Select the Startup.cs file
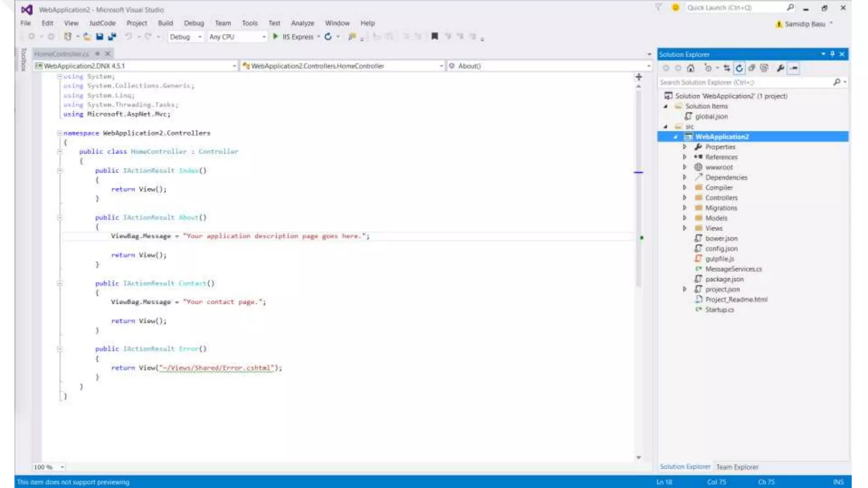Screen dimensions: 868x488 (719, 310)
